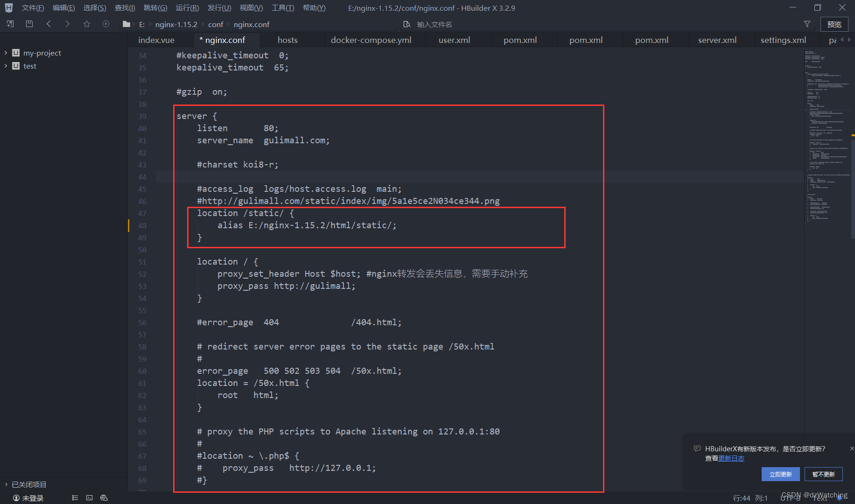Open the 发行(U) menu
This screenshot has width=855, height=504.
[219, 8]
